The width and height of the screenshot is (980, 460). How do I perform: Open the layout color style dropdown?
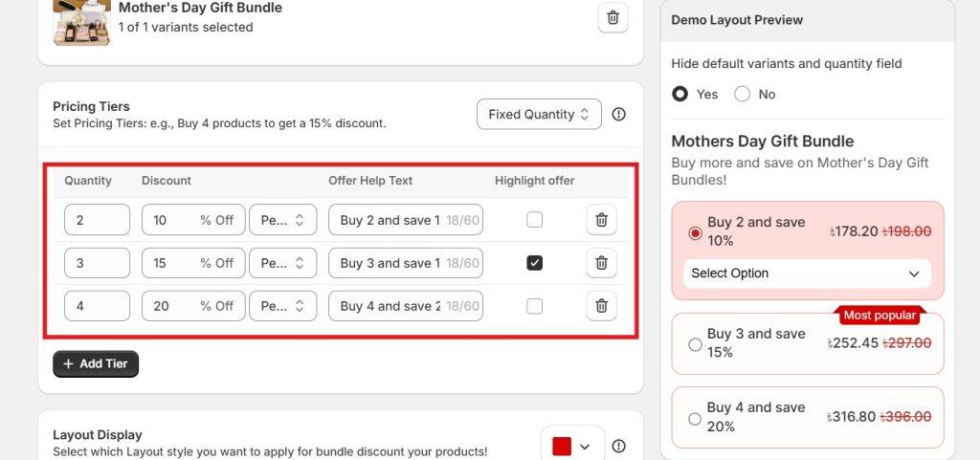click(572, 447)
